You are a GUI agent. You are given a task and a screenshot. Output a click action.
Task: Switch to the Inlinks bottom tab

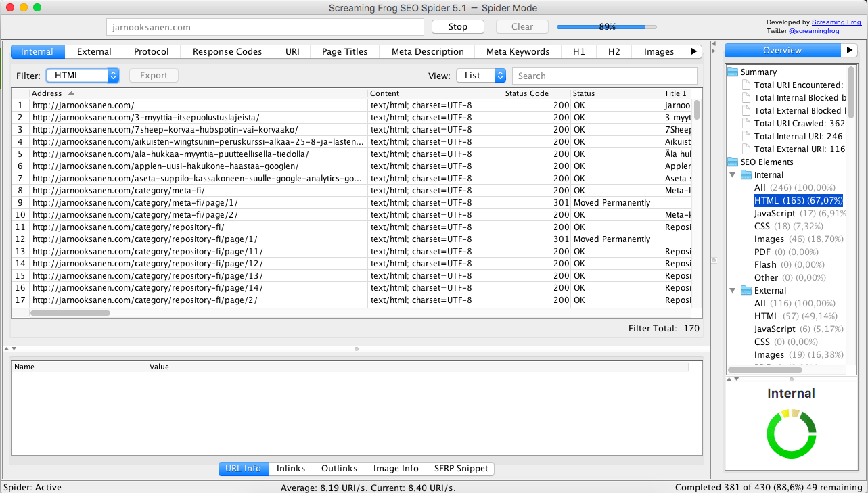click(x=291, y=468)
